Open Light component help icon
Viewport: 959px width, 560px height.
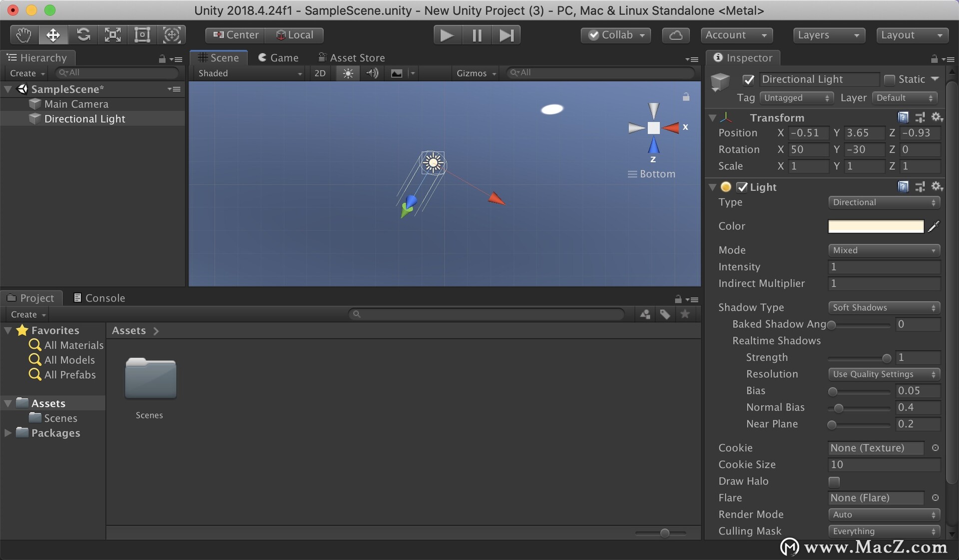(x=903, y=187)
